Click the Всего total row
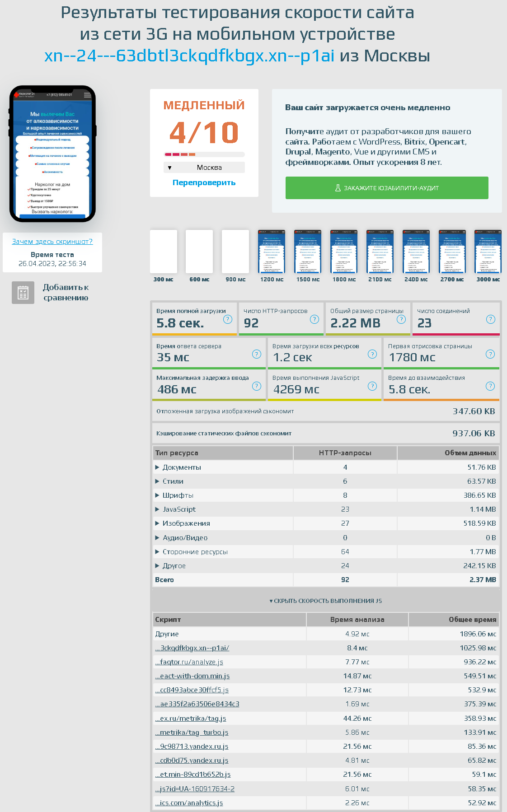 [326, 580]
